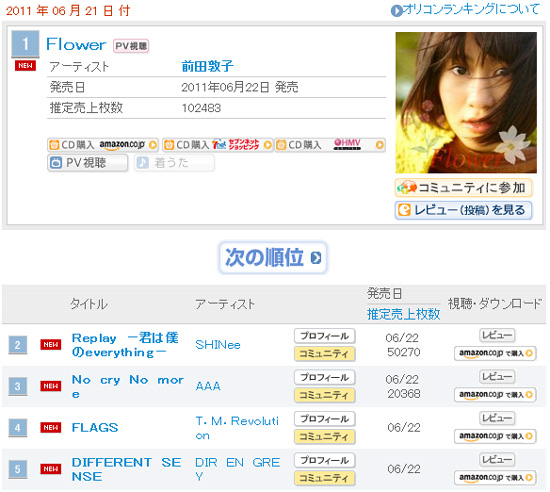View reviews with レビュー(投稿)を見る button
Image resolution: width=550 pixels, height=492 pixels.
click(x=463, y=210)
